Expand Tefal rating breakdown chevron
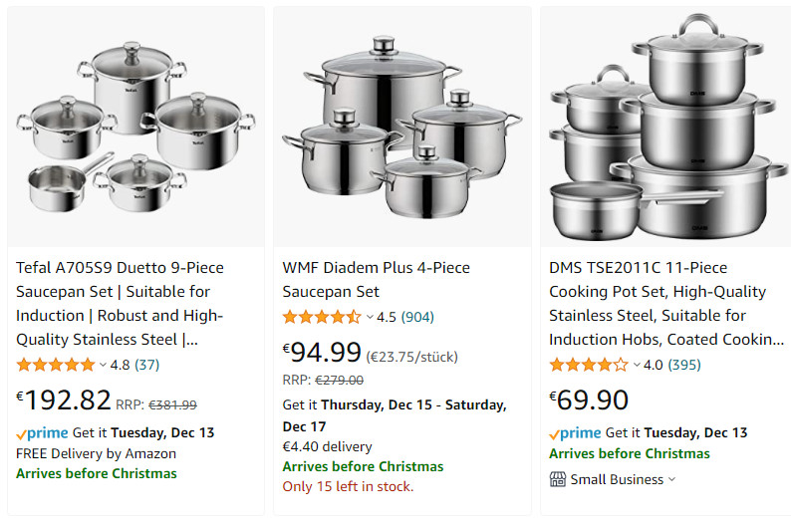791x532 pixels. tap(103, 366)
